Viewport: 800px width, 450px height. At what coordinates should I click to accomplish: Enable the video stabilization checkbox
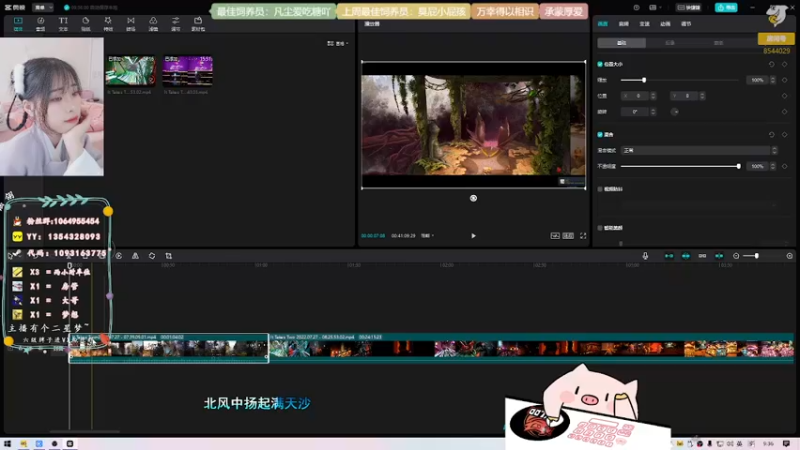pos(600,189)
